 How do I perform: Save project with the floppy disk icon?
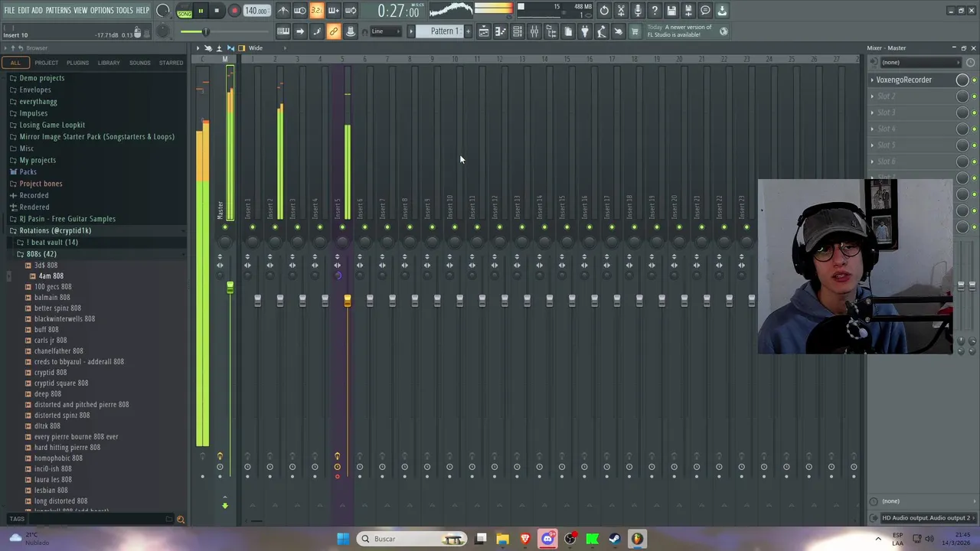coord(671,11)
